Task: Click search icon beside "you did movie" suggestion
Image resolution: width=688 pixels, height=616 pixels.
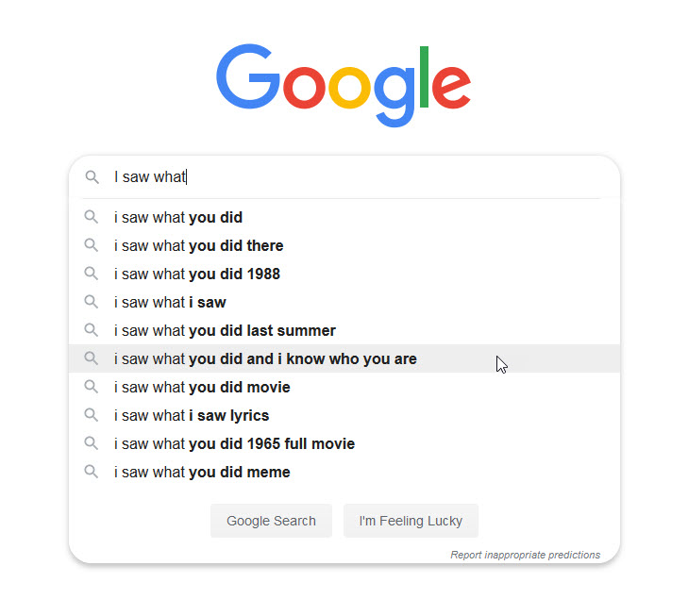Action: [x=92, y=387]
